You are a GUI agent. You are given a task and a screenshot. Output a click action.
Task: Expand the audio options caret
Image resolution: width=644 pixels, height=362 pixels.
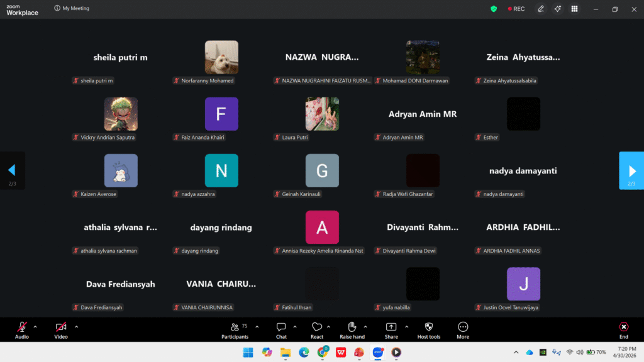[x=35, y=327]
